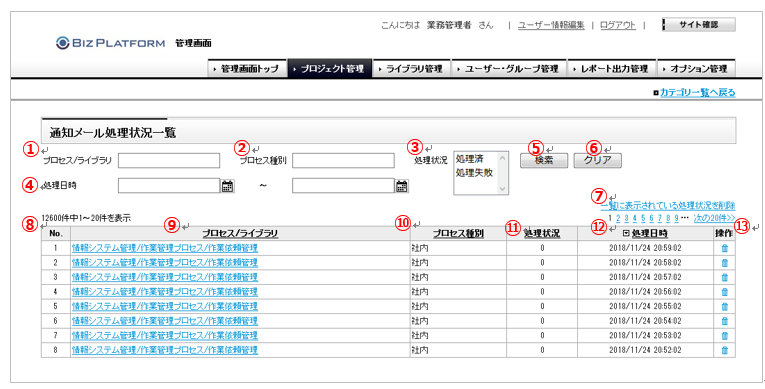Open ユーザー・グループ管理 tab
Viewport: 765px width, 389px height.
[509, 69]
